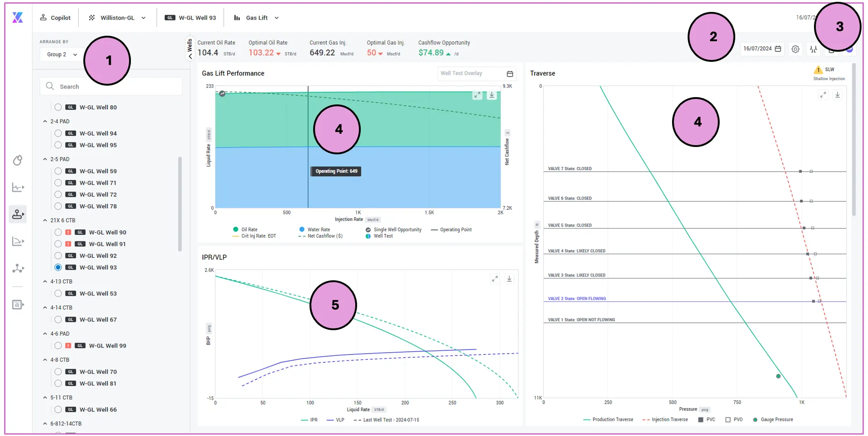Collapse the 4-13 CTB group

(x=45, y=282)
